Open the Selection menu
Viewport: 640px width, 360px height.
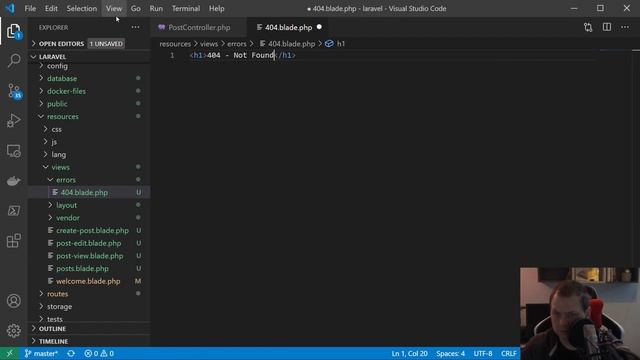coord(82,8)
